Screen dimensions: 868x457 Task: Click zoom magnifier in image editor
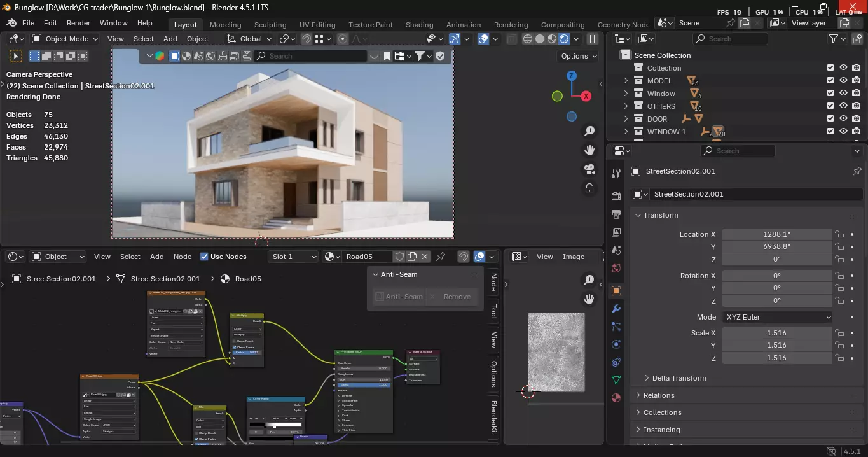[x=589, y=280]
